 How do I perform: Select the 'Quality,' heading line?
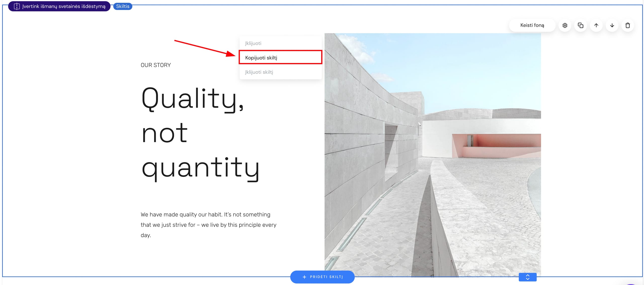[193, 98]
